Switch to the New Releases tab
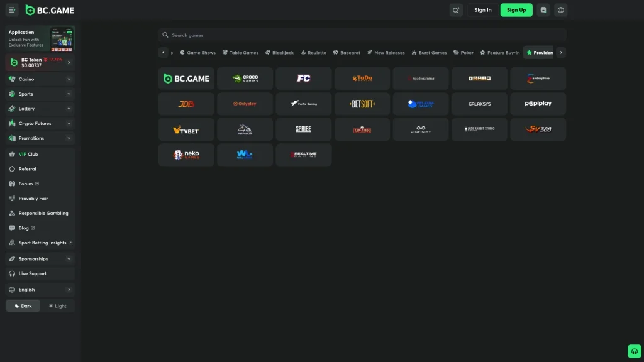Image resolution: width=644 pixels, height=362 pixels. click(386, 53)
